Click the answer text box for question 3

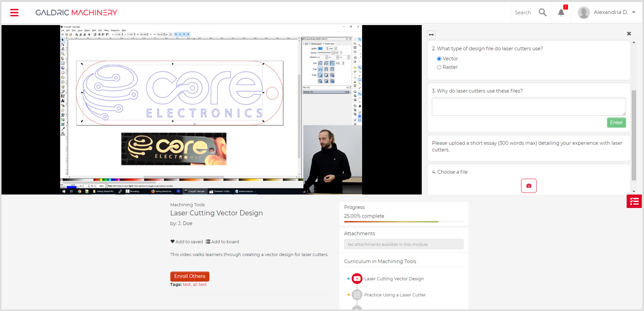point(529,106)
